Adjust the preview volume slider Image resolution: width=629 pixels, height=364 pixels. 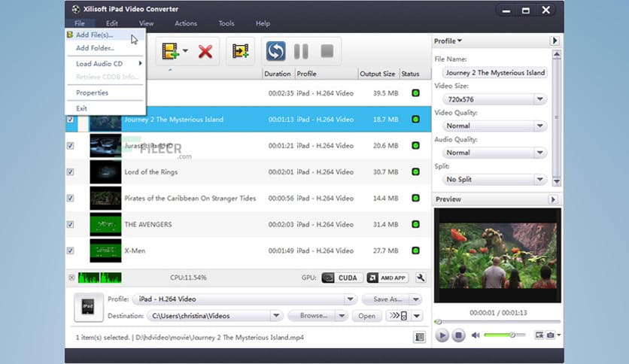click(x=505, y=335)
